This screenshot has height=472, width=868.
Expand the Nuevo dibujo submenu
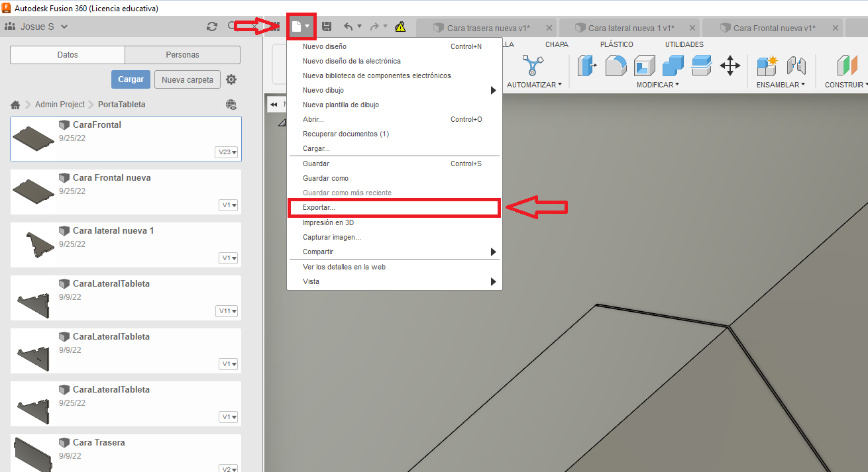point(493,90)
